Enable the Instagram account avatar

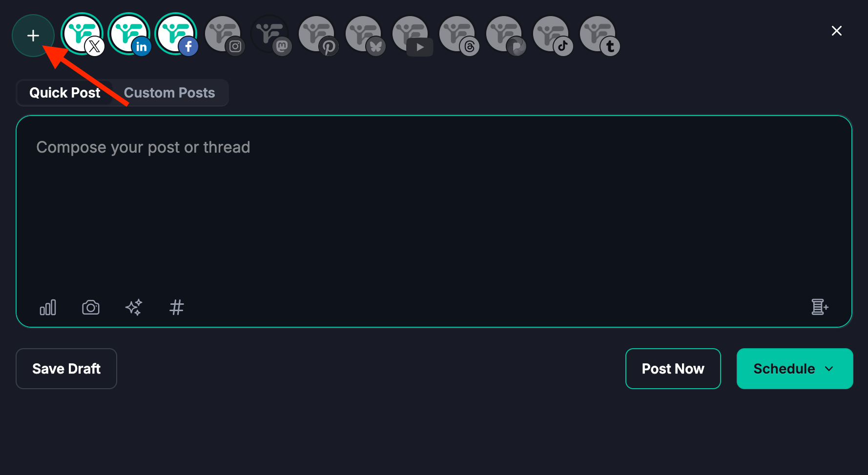pos(223,34)
